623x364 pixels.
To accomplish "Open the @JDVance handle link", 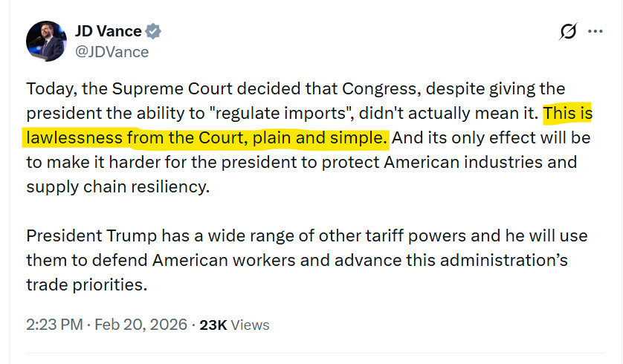I will pos(112,52).
